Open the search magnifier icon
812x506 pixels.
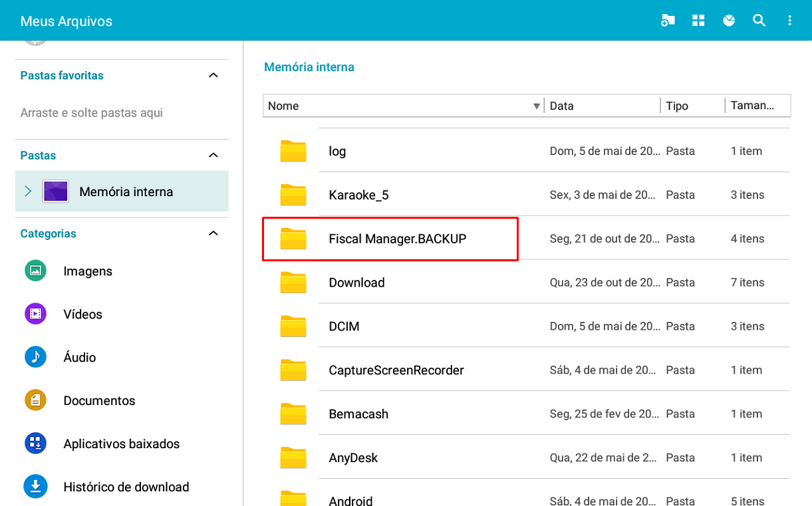point(759,21)
